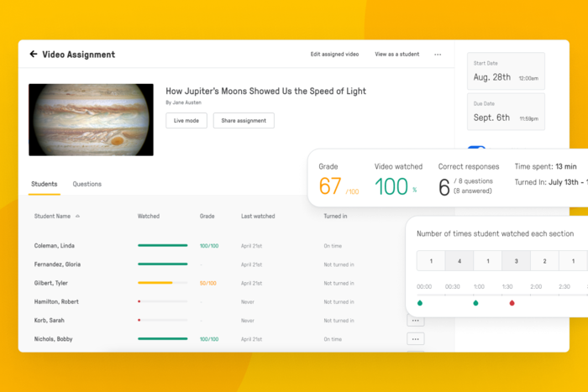Image resolution: width=588 pixels, height=392 pixels.
Task: Open the three-dot menu in the header
Action: pos(438,55)
